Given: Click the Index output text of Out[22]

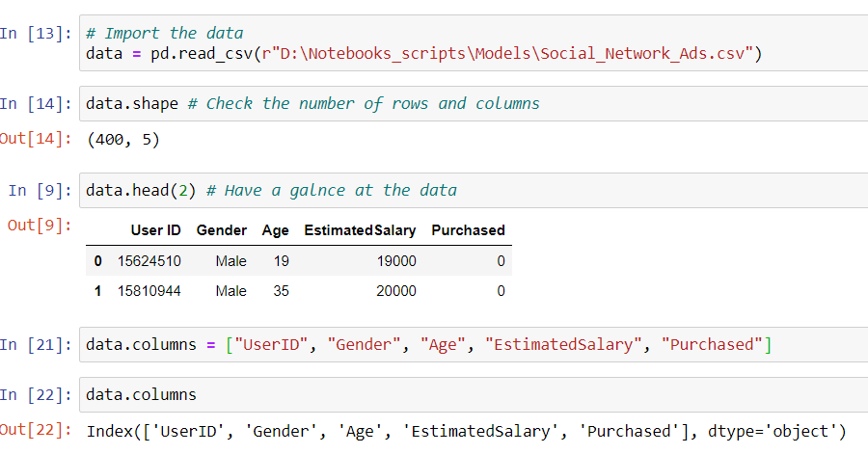Looking at the screenshot, I should (x=466, y=430).
